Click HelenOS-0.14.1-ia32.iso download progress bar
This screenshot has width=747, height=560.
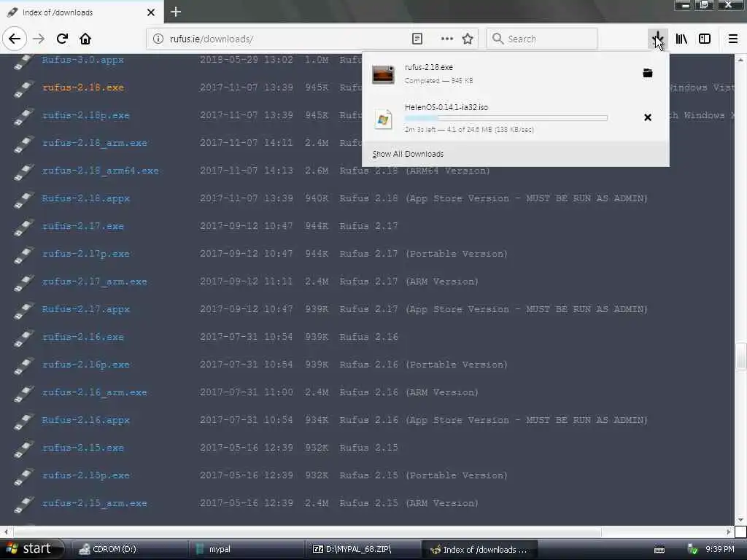(x=506, y=117)
